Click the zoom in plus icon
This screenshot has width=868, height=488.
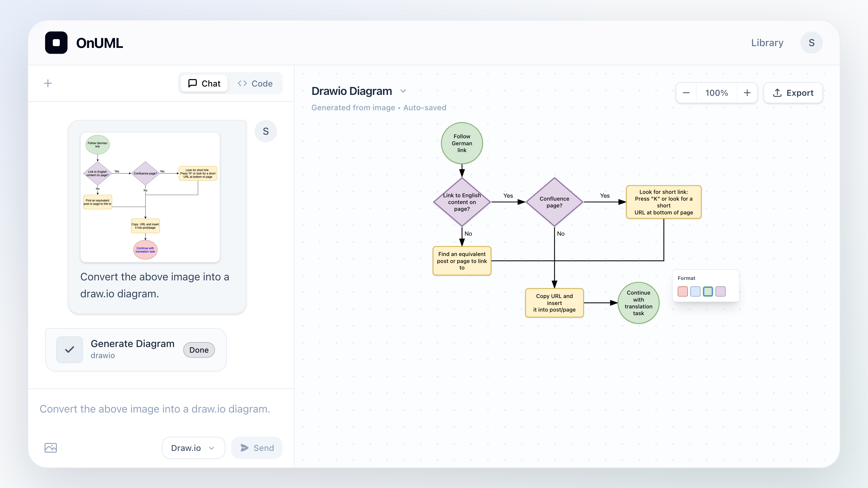pos(747,93)
